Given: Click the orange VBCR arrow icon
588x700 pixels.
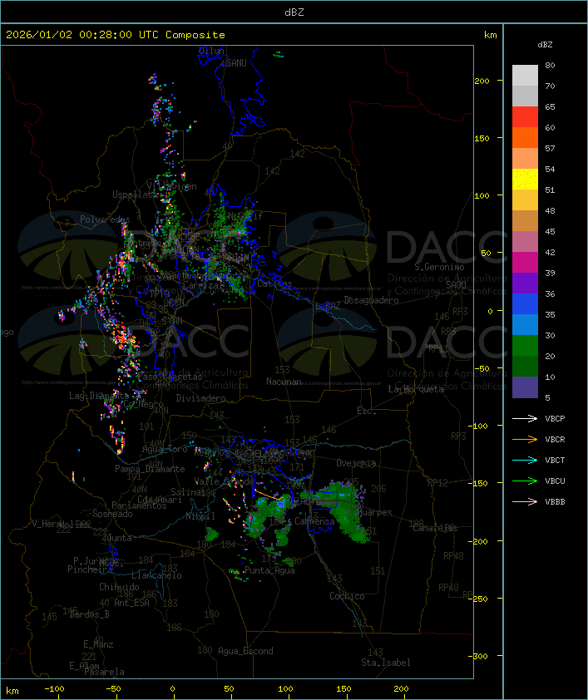Looking at the screenshot, I should point(525,439).
